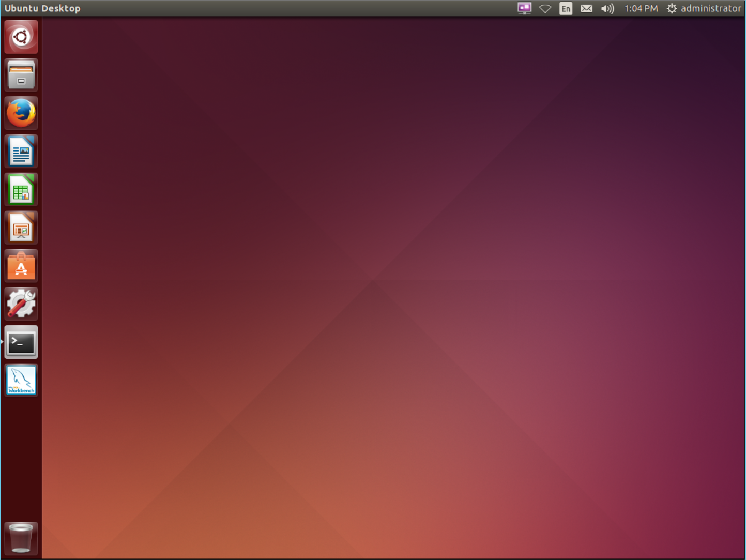The width and height of the screenshot is (746, 560).
Task: Open the sound indicator menu
Action: pyautogui.click(x=607, y=8)
